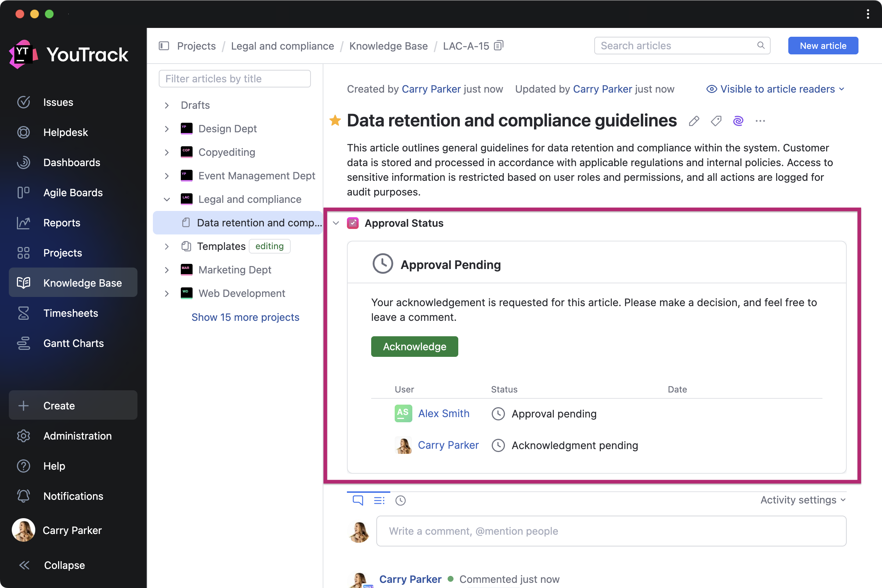Toggle the yellow star favorite on article
Screen dimensions: 882x588
(x=335, y=121)
